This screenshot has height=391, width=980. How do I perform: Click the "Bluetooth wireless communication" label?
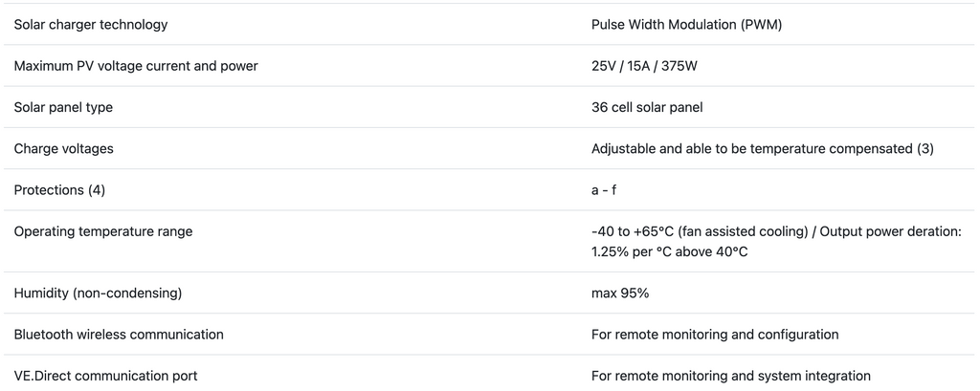pyautogui.click(x=119, y=334)
